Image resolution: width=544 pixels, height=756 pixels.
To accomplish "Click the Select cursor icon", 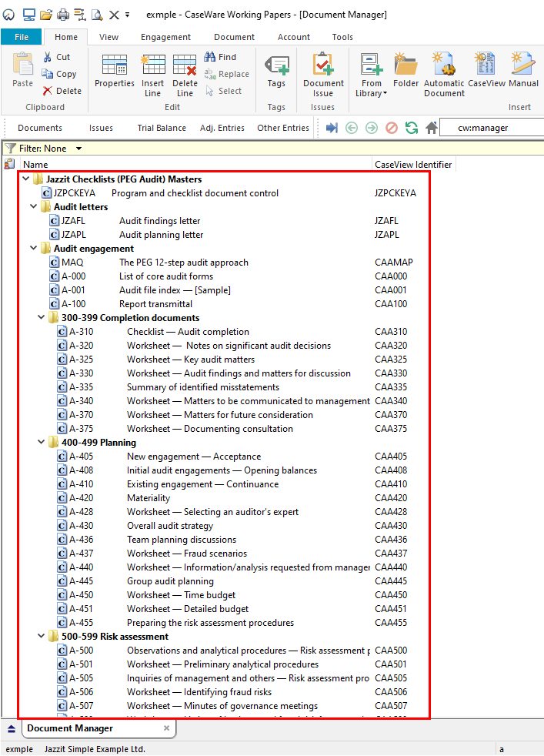I will pos(209,91).
